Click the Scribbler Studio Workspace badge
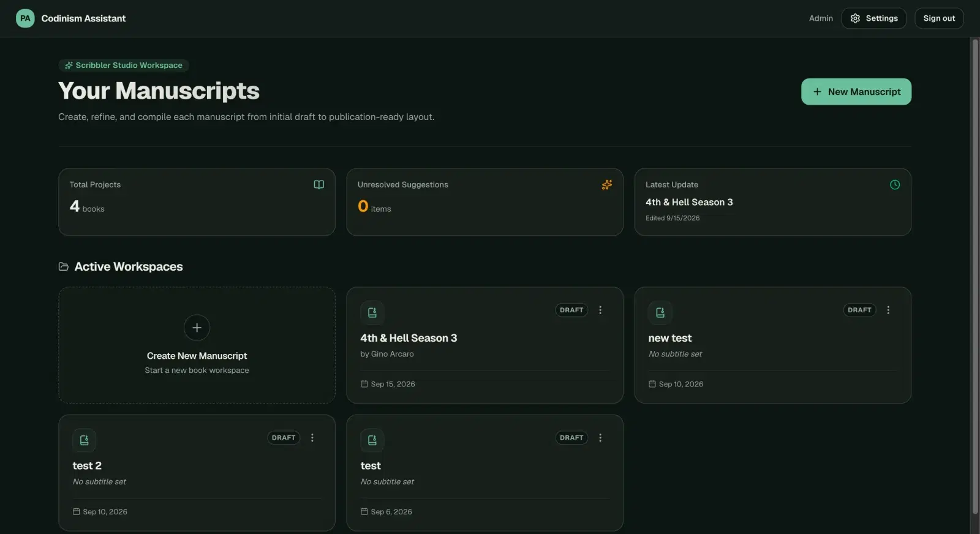The image size is (980, 534). point(124,65)
